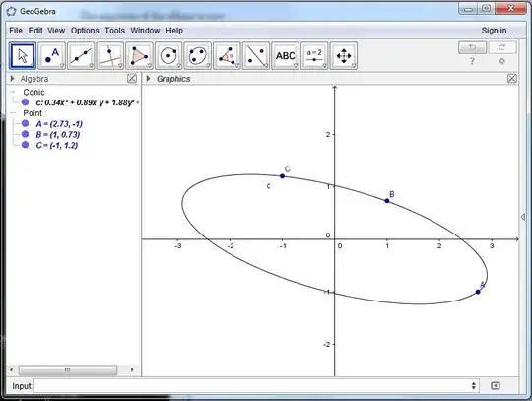The height and width of the screenshot is (401, 532).
Task: Hide point A using its visibility dot
Action: tap(25, 123)
